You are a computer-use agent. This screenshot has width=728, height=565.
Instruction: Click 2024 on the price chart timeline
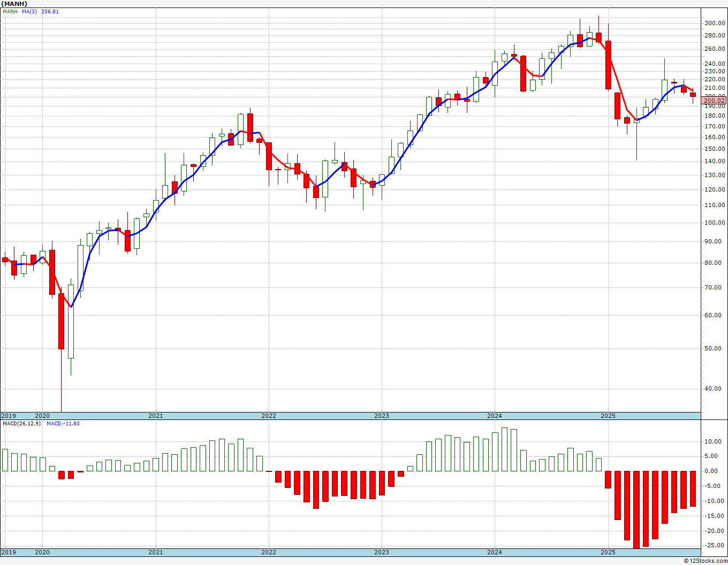494,416
